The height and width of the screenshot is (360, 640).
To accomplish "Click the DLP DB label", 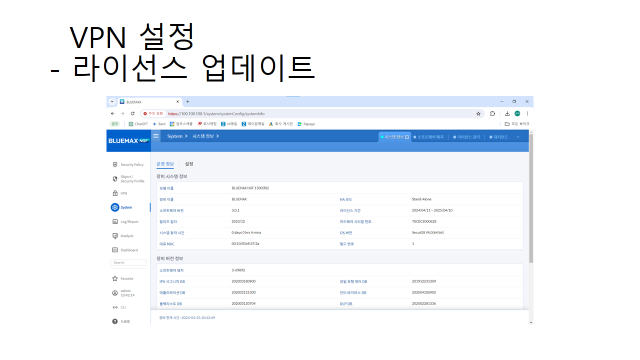I will (346, 304).
